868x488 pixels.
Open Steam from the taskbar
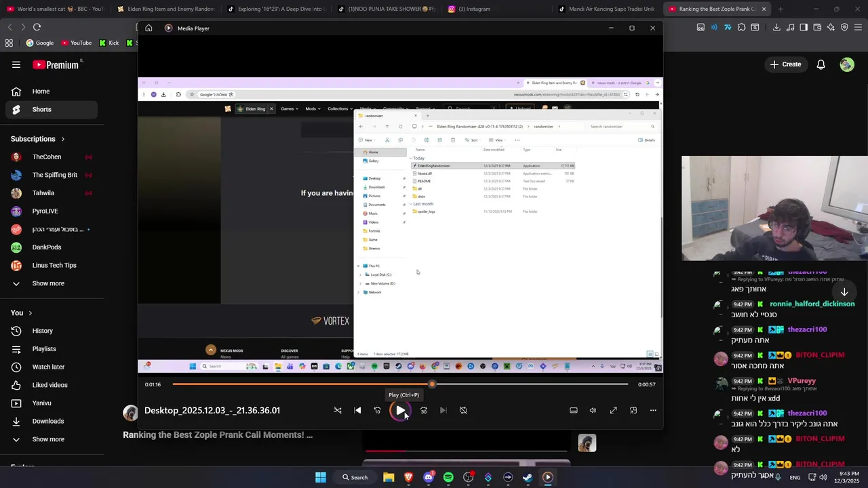(x=528, y=477)
